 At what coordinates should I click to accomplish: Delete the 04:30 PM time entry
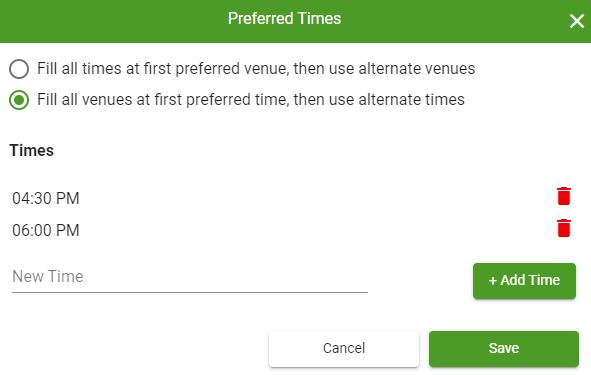564,196
